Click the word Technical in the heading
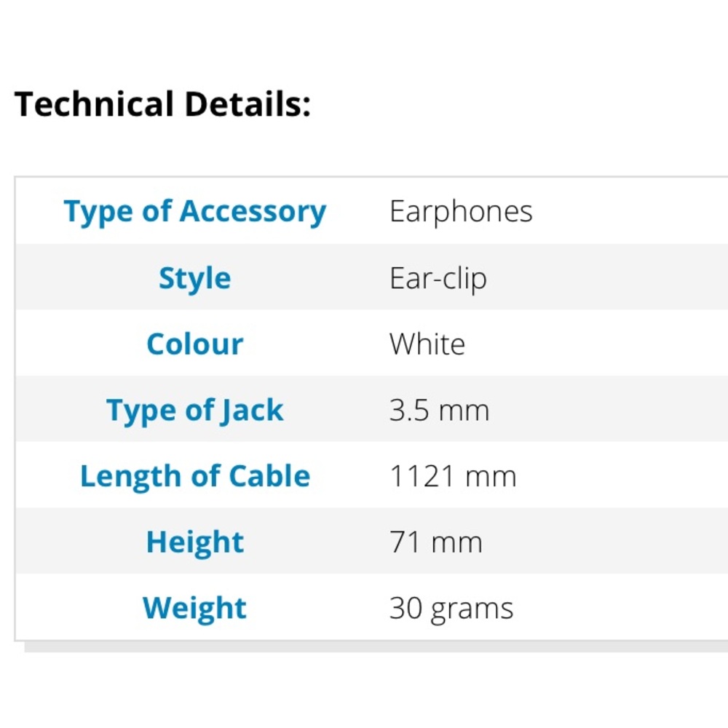This screenshot has width=728, height=728. (94, 104)
